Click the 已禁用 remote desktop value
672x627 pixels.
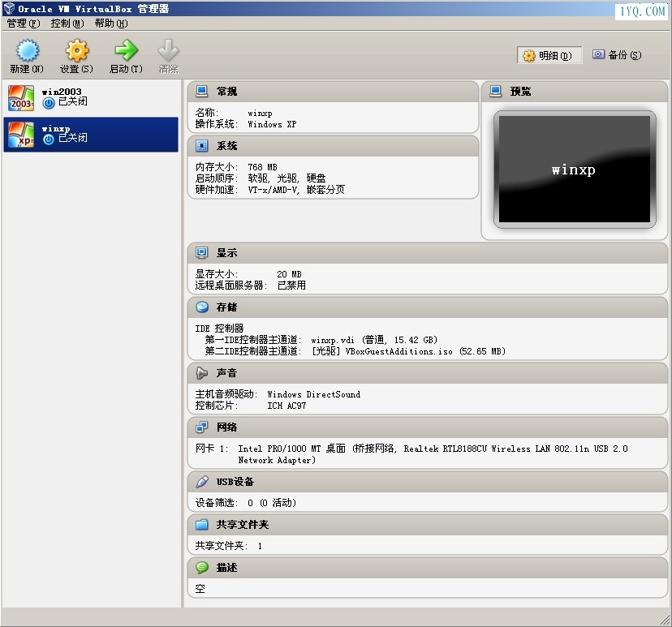[x=291, y=286]
